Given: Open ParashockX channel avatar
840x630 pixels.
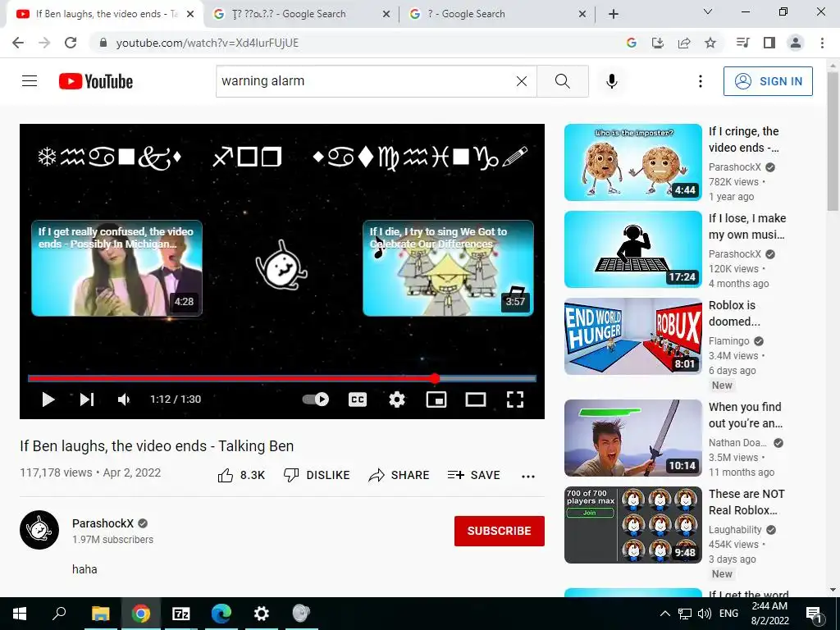Looking at the screenshot, I should (39, 530).
